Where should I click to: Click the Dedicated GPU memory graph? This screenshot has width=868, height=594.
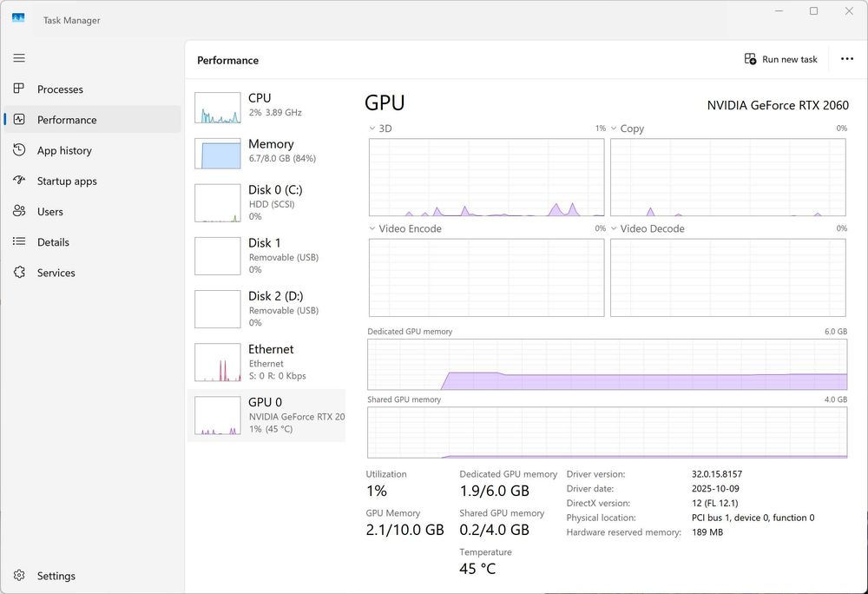(607, 365)
